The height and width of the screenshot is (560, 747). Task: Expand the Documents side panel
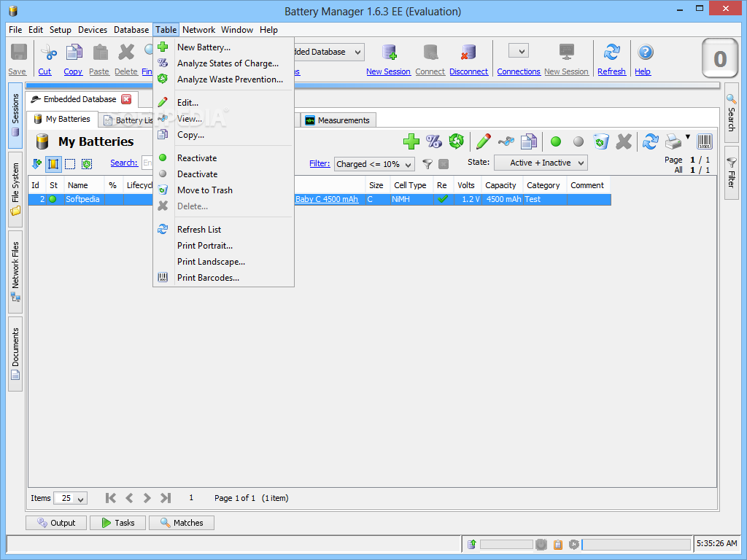click(x=15, y=354)
